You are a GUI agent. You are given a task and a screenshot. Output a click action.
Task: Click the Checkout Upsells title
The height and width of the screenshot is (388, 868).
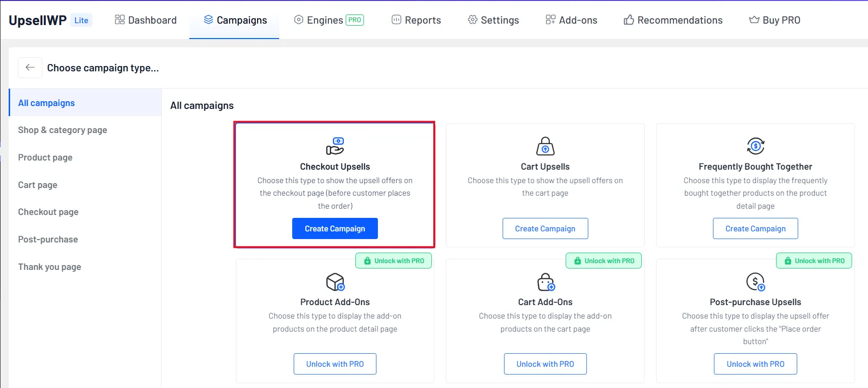[x=335, y=167]
